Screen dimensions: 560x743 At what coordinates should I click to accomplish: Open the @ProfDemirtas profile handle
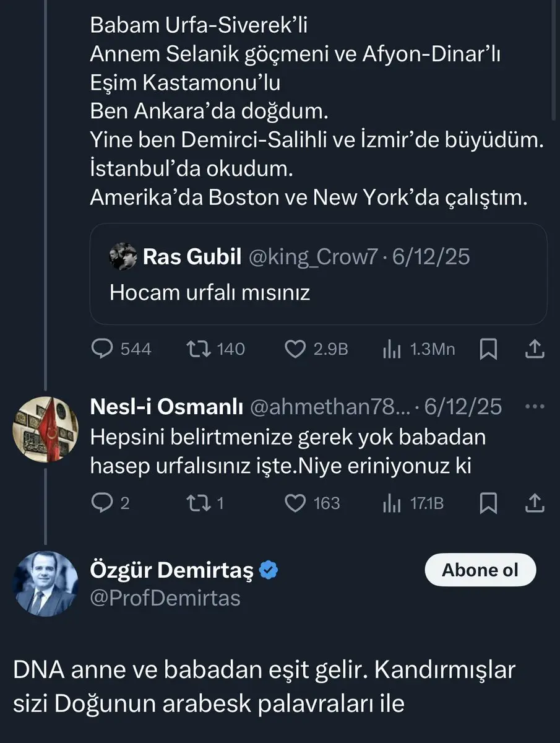(x=165, y=597)
